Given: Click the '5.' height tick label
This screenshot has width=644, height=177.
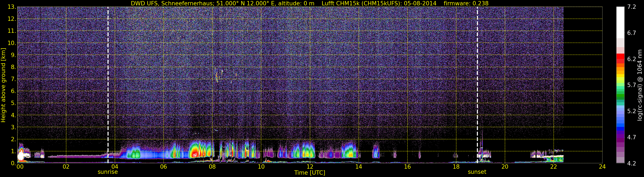Looking at the screenshot, I should coord(13,103).
